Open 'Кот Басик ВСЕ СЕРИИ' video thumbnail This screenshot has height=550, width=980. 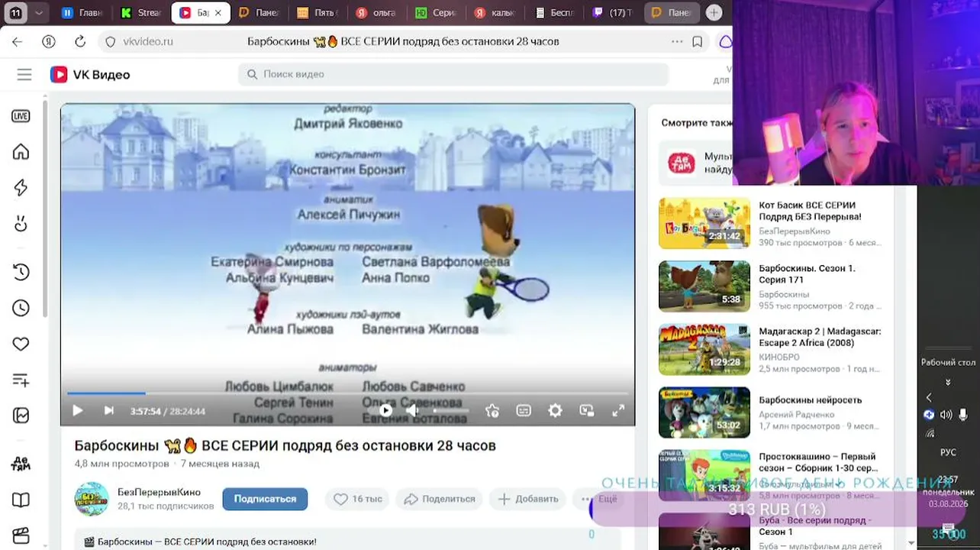pos(704,223)
